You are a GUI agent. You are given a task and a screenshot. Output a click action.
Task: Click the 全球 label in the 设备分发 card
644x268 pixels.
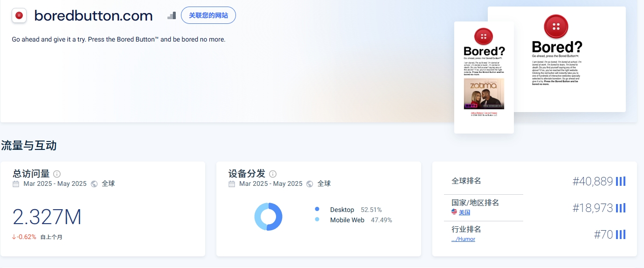[324, 183]
